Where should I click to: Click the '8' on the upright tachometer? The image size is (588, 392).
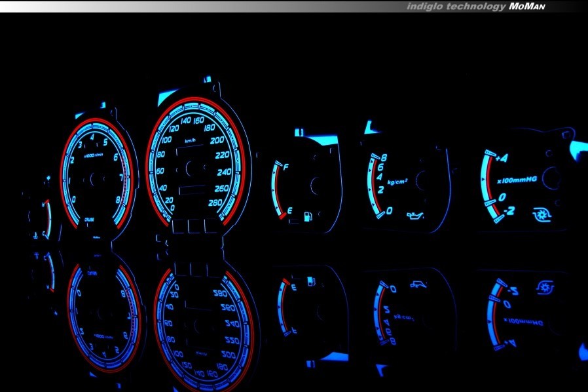click(118, 200)
